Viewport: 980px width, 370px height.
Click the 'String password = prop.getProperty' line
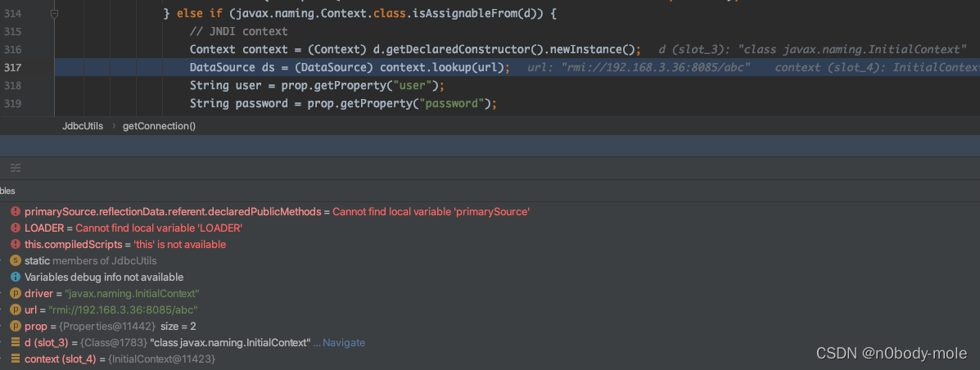click(343, 104)
